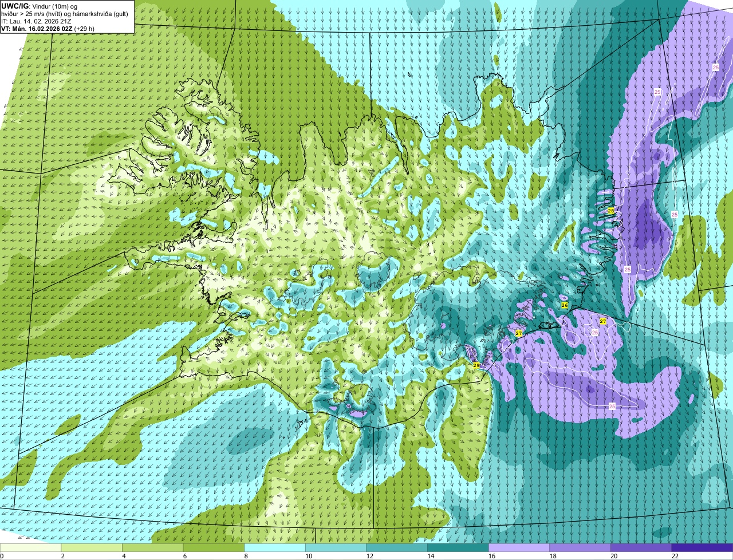Click the 0–2 m/s palest legend color
733x560 pixels.
pos(30,547)
